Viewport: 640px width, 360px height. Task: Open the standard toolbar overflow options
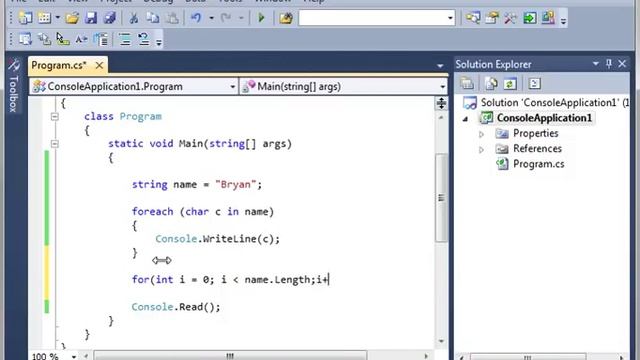click(563, 20)
